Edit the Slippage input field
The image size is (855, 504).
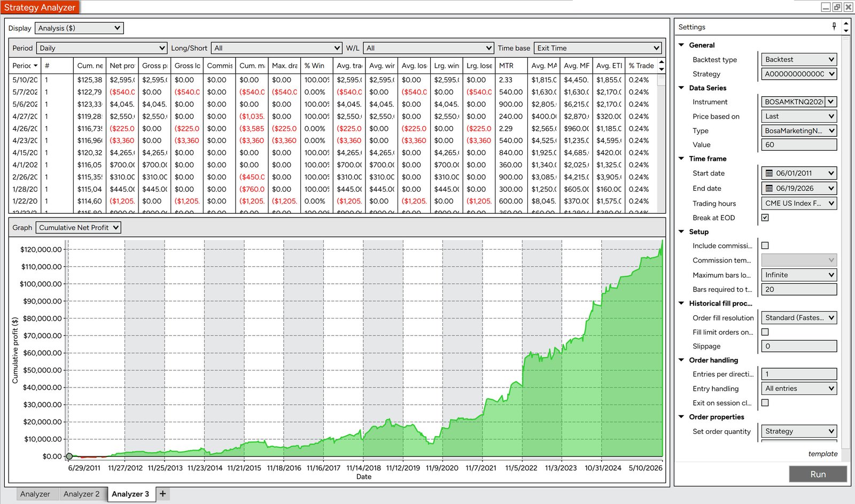coord(799,346)
